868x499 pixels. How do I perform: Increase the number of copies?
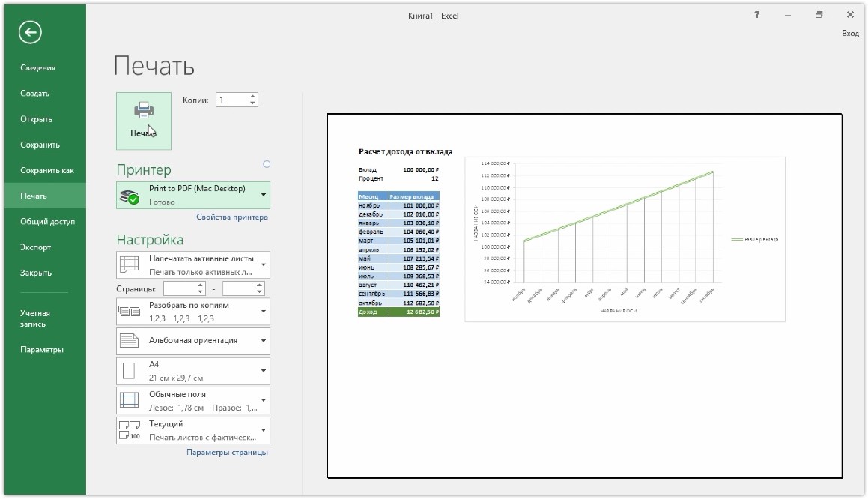(253, 97)
